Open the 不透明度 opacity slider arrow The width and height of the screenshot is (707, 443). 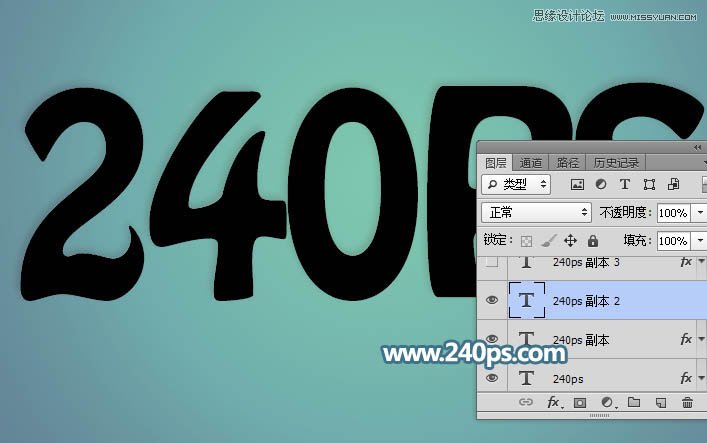(x=699, y=213)
